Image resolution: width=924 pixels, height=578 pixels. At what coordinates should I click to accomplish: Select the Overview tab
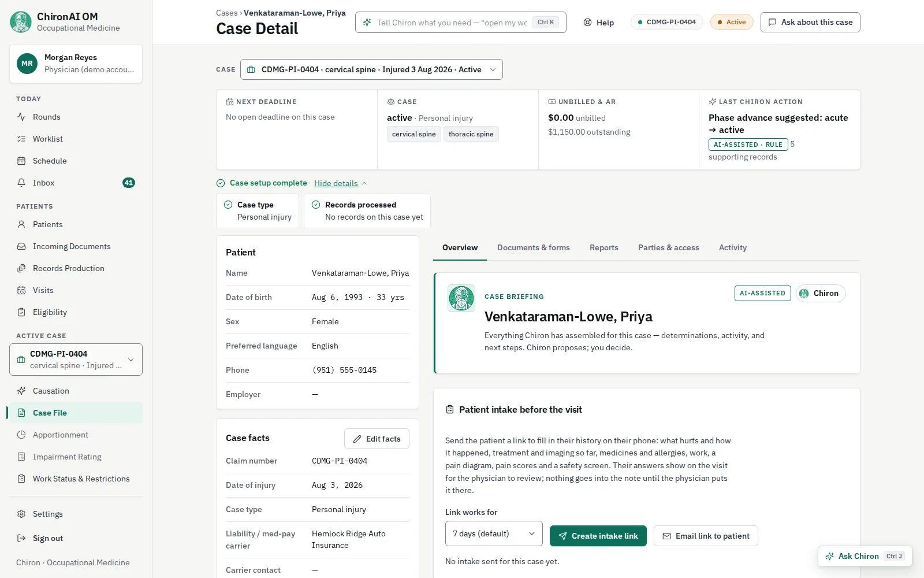click(x=460, y=247)
